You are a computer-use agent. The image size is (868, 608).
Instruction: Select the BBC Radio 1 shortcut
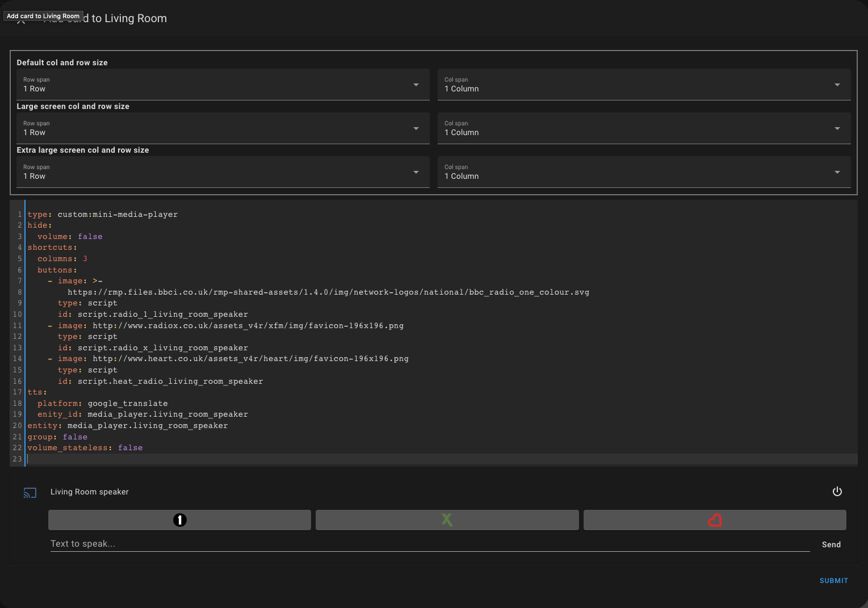click(x=179, y=519)
